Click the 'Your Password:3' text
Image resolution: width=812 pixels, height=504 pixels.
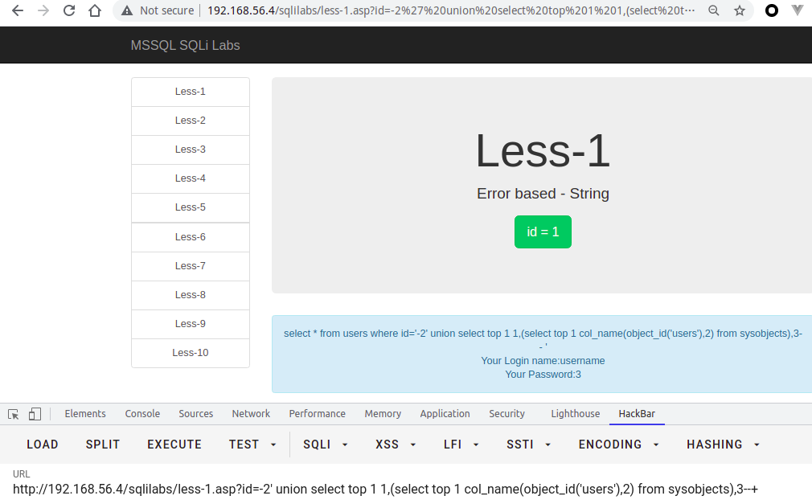click(543, 375)
